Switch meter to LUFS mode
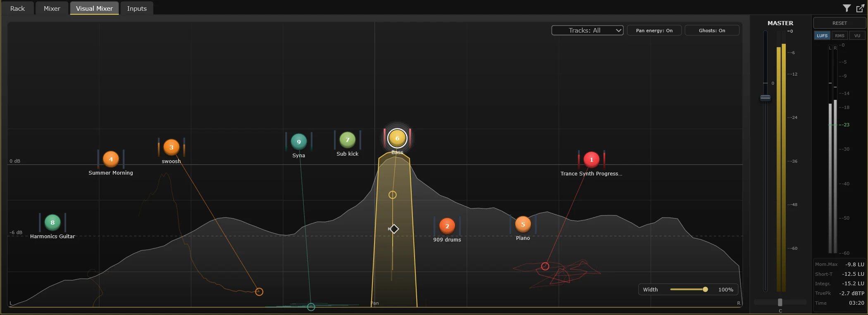 point(822,36)
